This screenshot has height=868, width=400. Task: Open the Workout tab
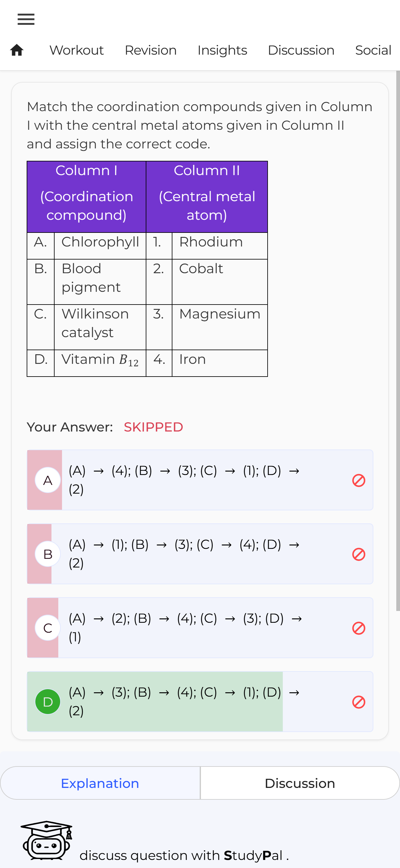76,50
